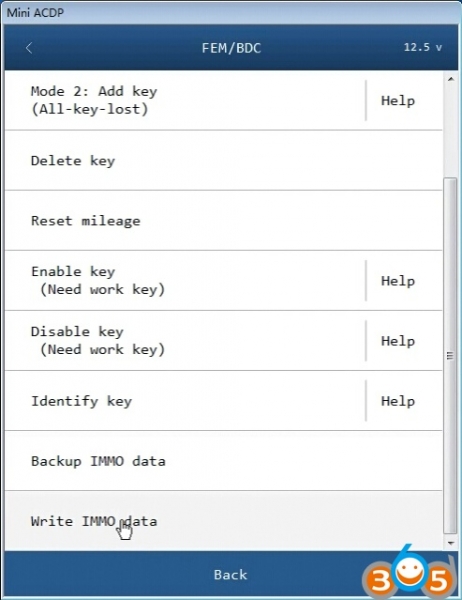
Task: Click the bottom Back button
Action: 230,574
